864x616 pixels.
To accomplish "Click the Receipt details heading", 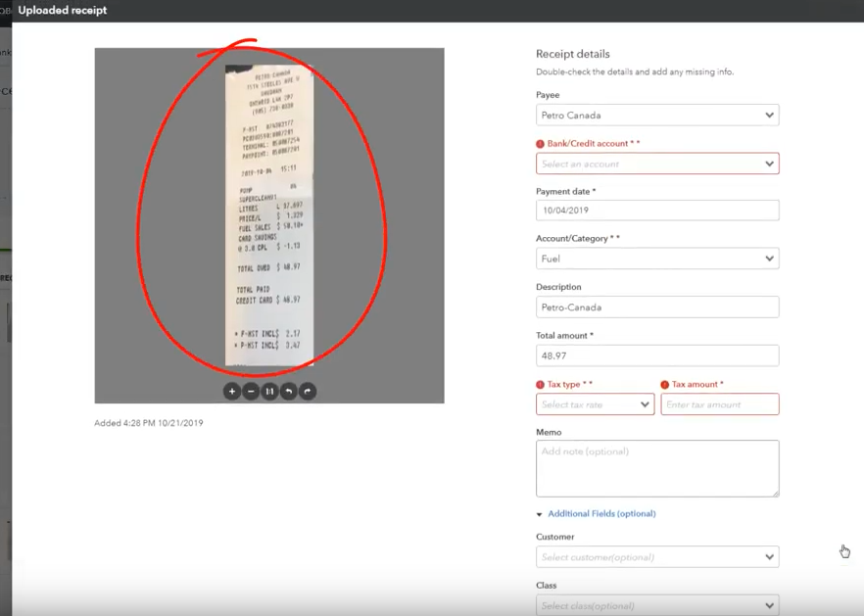I will point(573,54).
